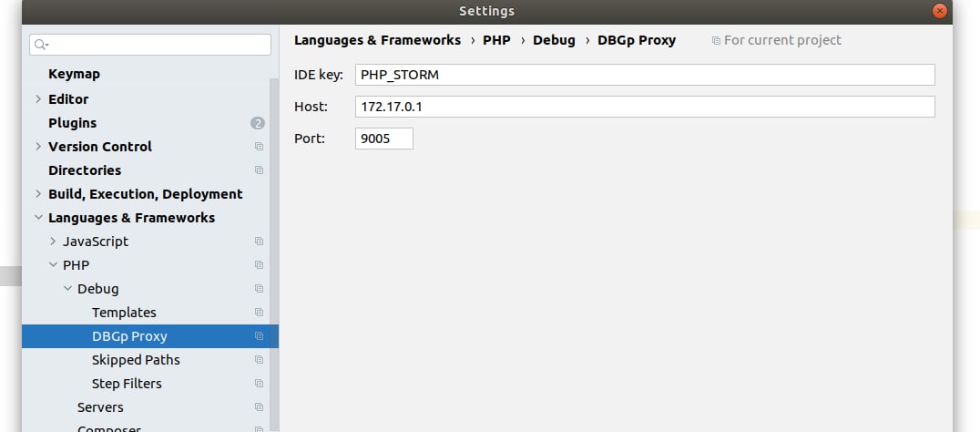Viewport: 980px width, 432px height.
Task: Click the Port field containing 9005
Action: point(383,139)
